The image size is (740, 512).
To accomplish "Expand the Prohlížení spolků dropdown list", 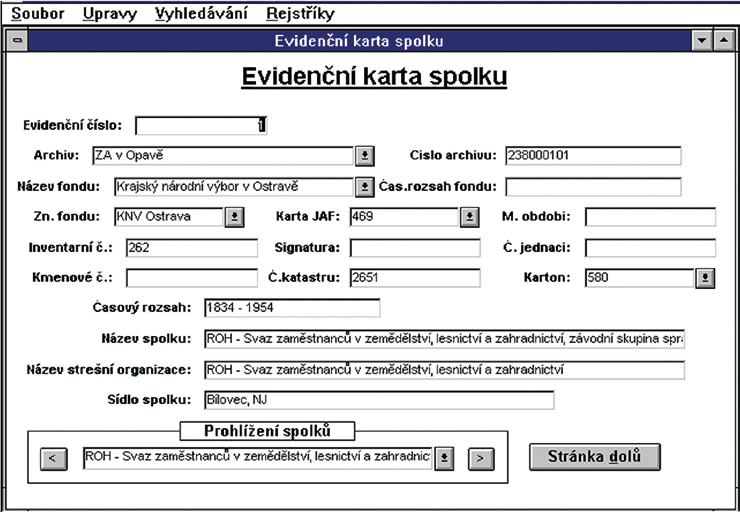I will pos(444,458).
